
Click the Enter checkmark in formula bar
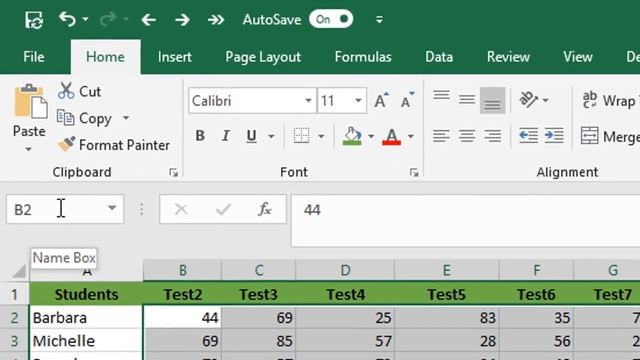pos(223,209)
